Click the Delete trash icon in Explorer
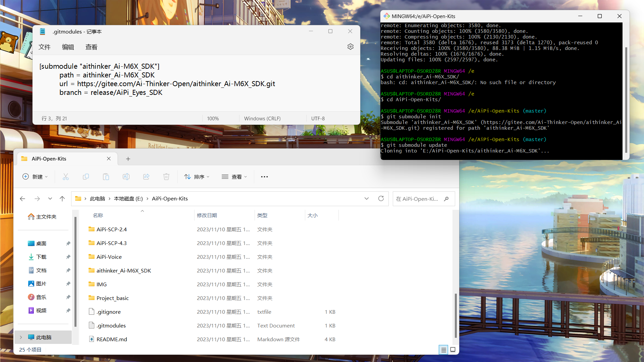Image resolution: width=644 pixels, height=362 pixels. click(166, 177)
